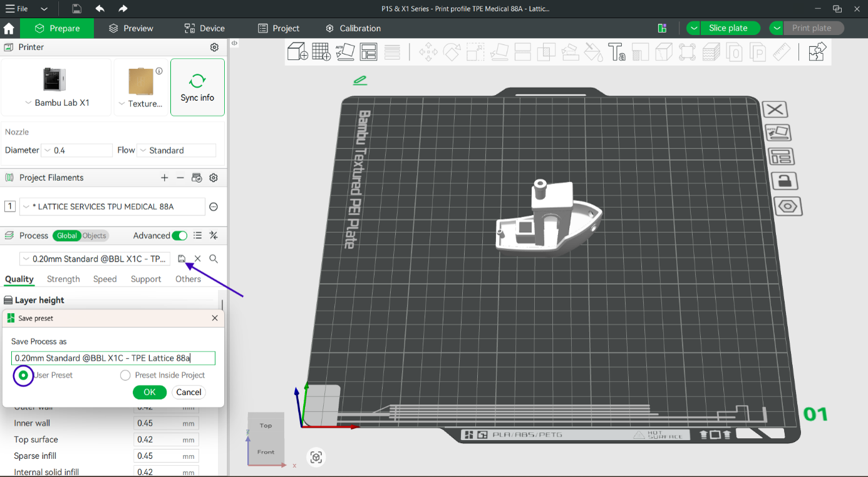Screen dimensions: 868x477
Task: Click the Arrange all objects icon
Action: 369,51
